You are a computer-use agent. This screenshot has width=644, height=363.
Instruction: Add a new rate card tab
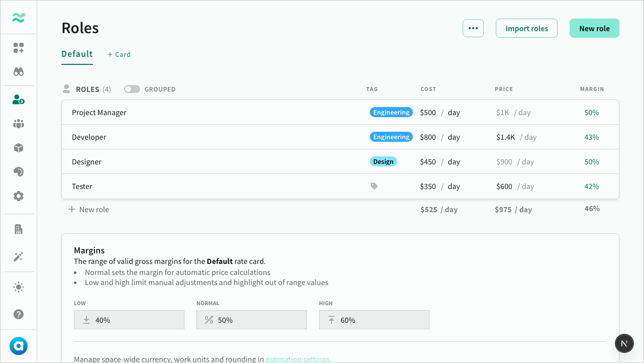(119, 54)
